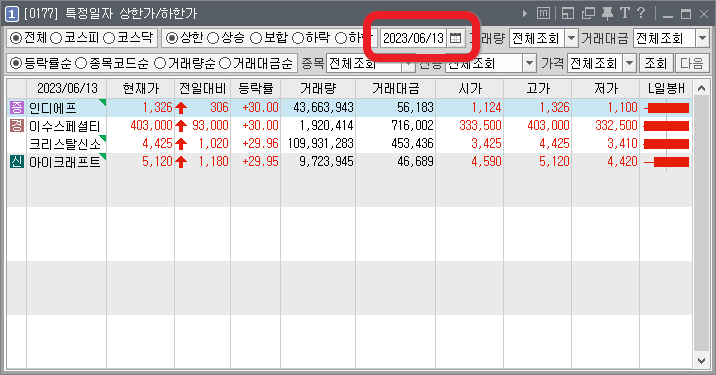Click the 신 badge beside 아이크래프트
The height and width of the screenshot is (375, 716).
click(16, 162)
